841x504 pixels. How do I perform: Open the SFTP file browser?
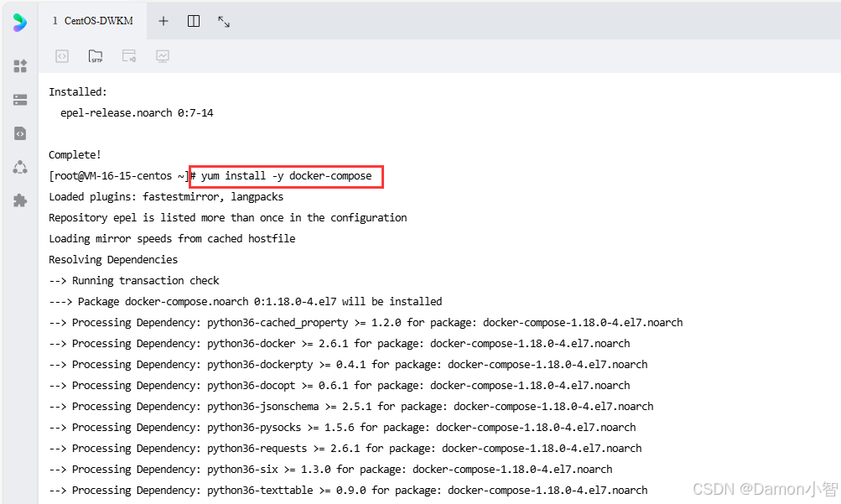tap(96, 55)
